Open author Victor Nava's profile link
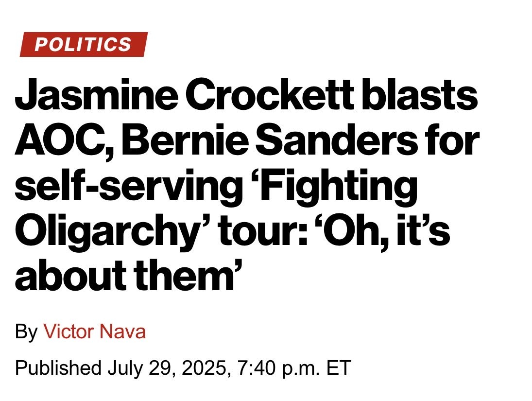Viewport: 532px width, 401px height. click(x=95, y=332)
